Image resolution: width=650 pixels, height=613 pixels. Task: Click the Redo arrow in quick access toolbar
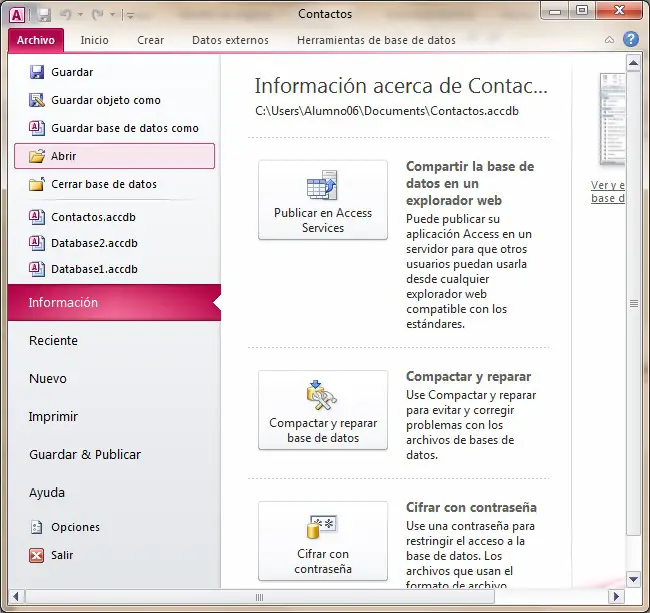coord(98,15)
